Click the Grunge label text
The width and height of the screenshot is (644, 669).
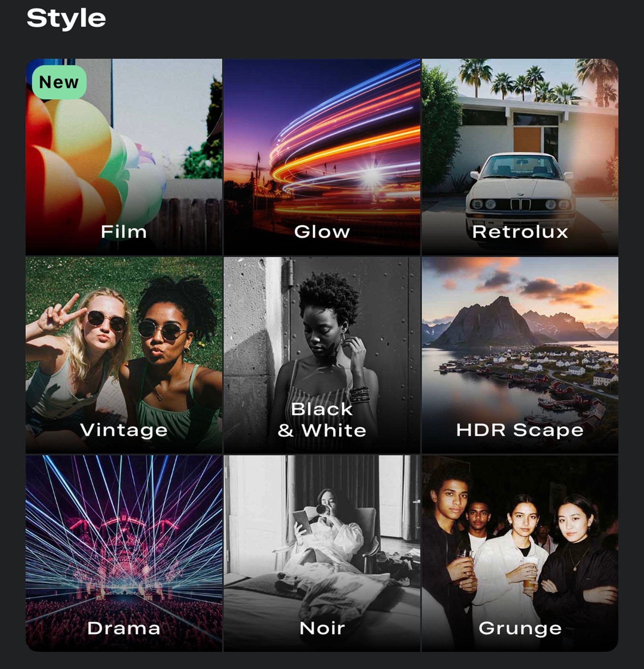pyautogui.click(x=520, y=628)
